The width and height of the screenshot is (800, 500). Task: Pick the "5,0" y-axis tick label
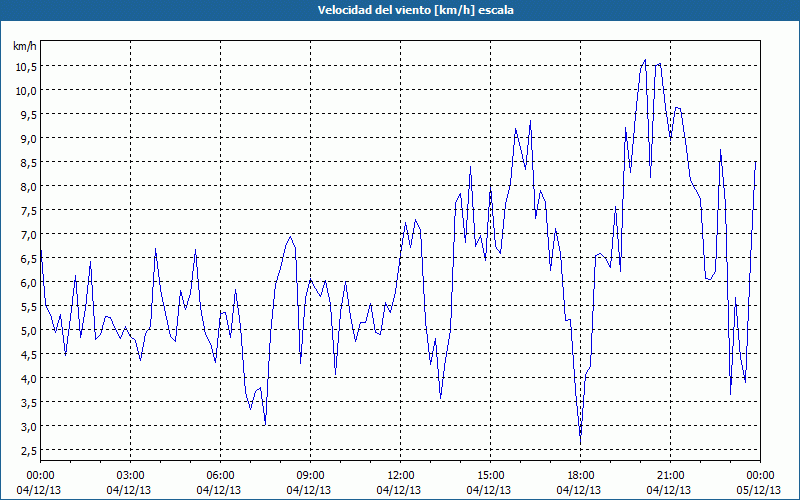pyautogui.click(x=28, y=331)
